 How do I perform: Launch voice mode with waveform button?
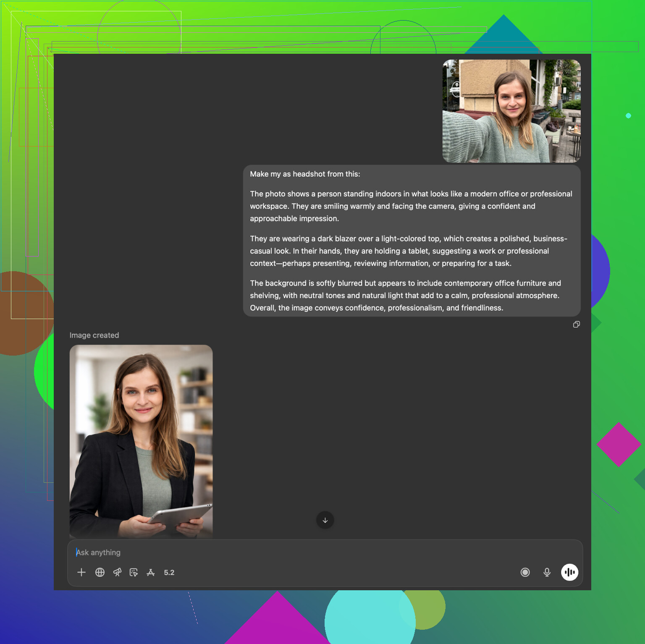(569, 572)
